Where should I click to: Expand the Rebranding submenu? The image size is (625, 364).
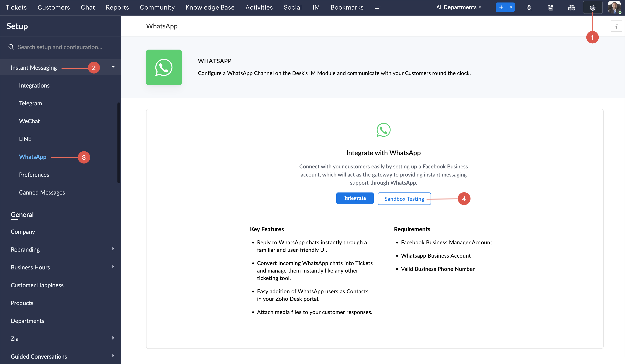click(113, 249)
